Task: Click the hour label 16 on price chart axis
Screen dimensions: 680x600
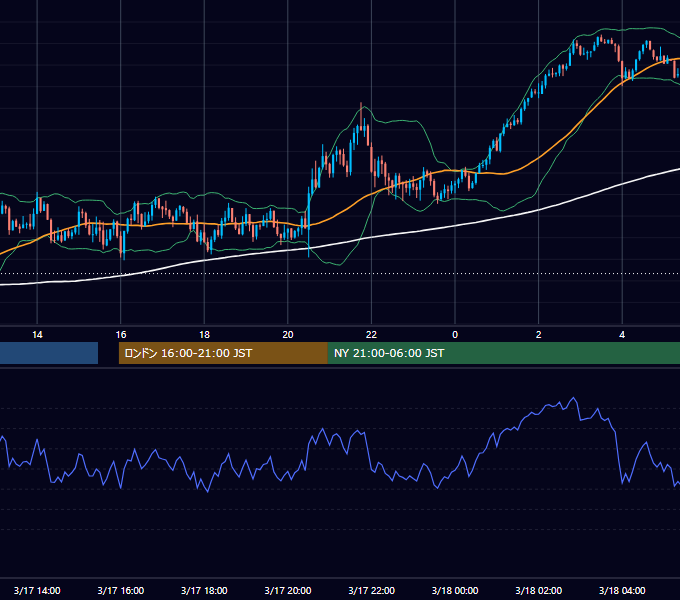Action: 121,335
